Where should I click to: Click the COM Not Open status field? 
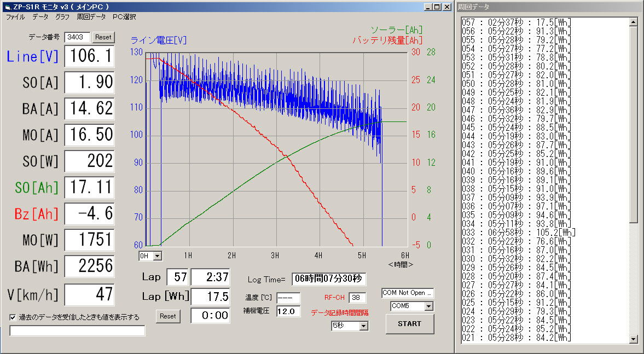(x=408, y=293)
